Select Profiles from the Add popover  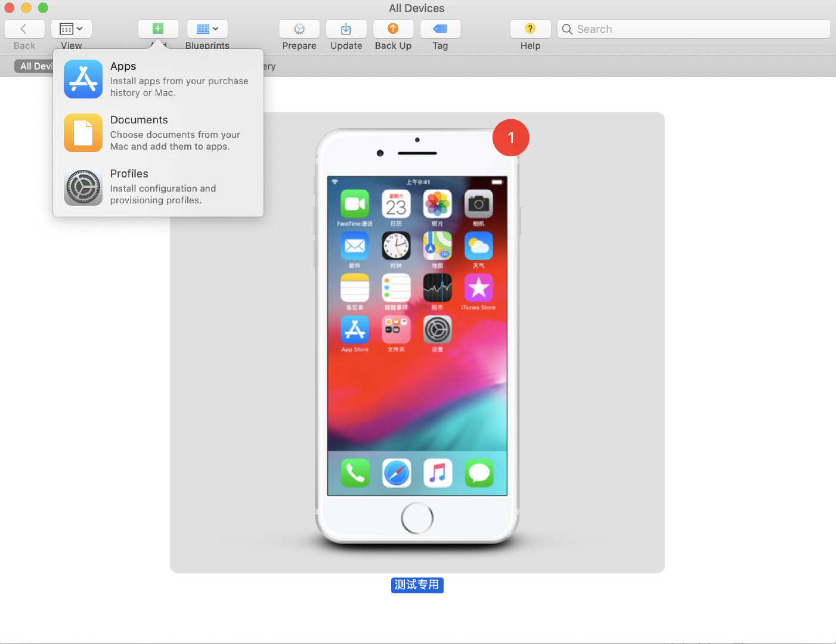(x=158, y=186)
